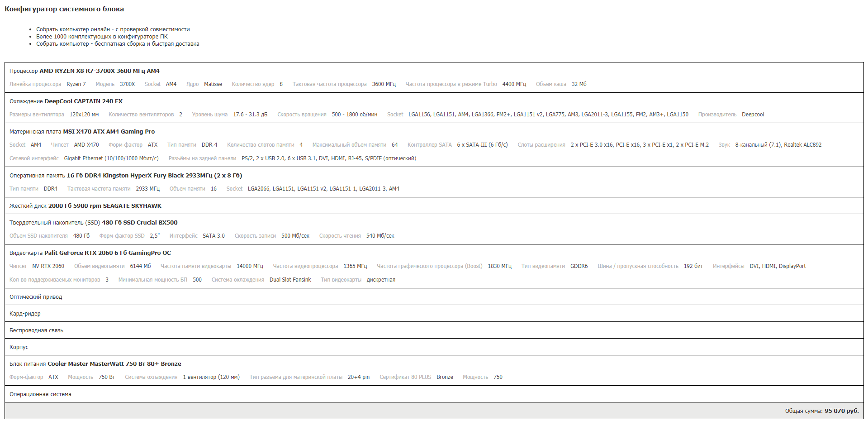Screen dimensions: 868x426
Task: Select the processor line value "Ryzen 7"
Action: (76, 84)
